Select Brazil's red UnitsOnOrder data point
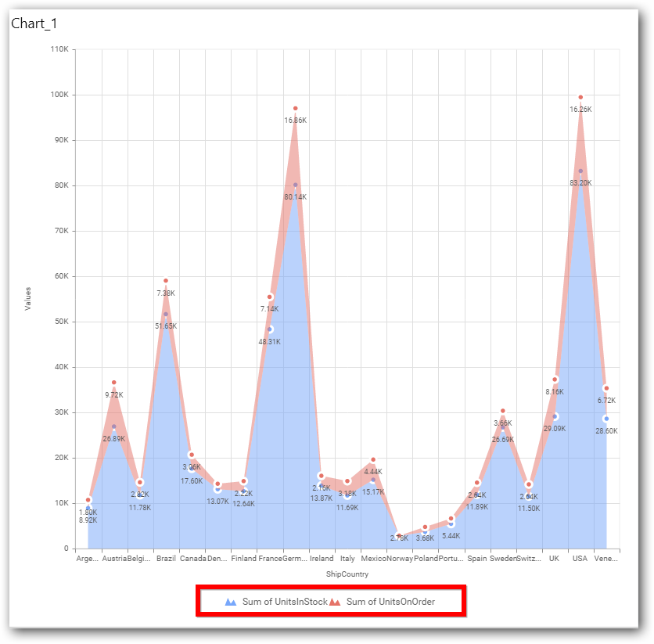Image resolution: width=654 pixels, height=644 pixels. (x=166, y=280)
